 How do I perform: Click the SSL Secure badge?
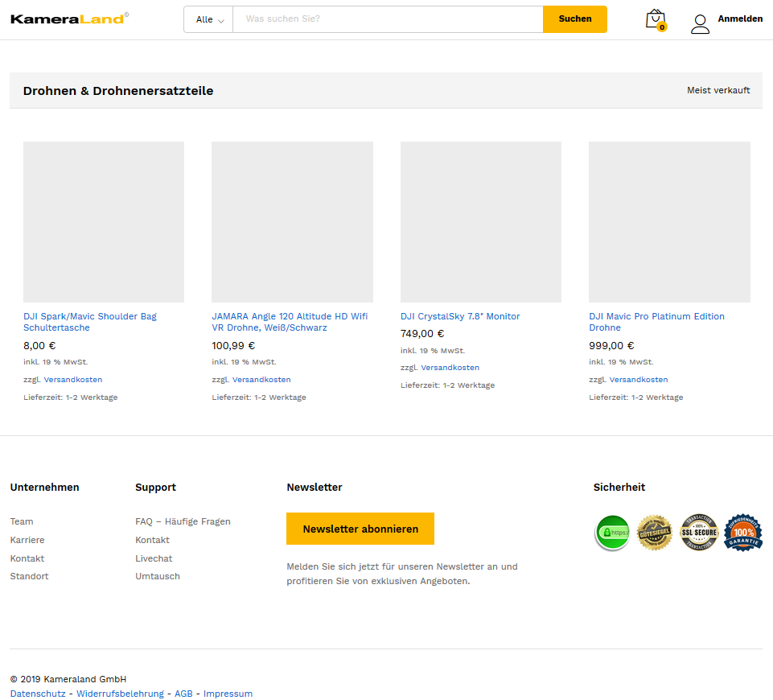point(699,533)
